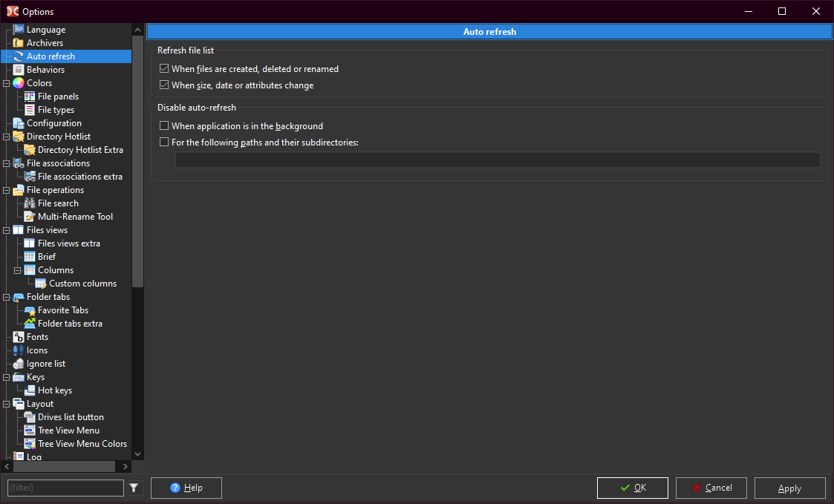Click the Multi-Rename Tool icon
This screenshot has width=834, height=504.
coord(30,217)
